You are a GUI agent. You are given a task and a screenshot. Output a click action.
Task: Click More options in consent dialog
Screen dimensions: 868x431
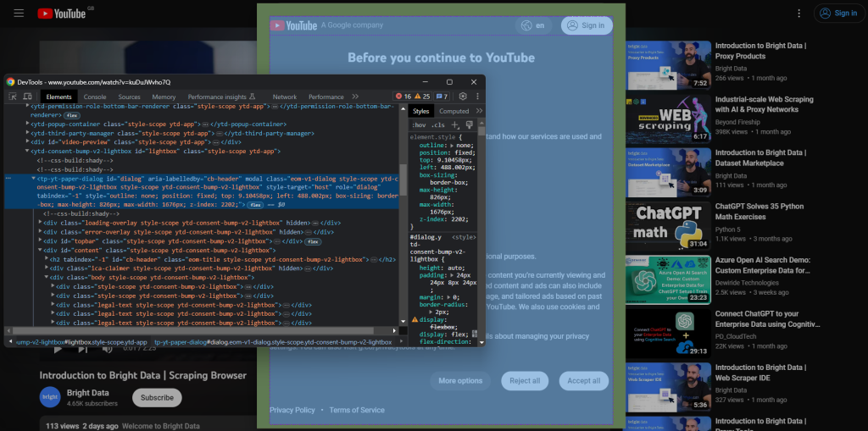[460, 381]
